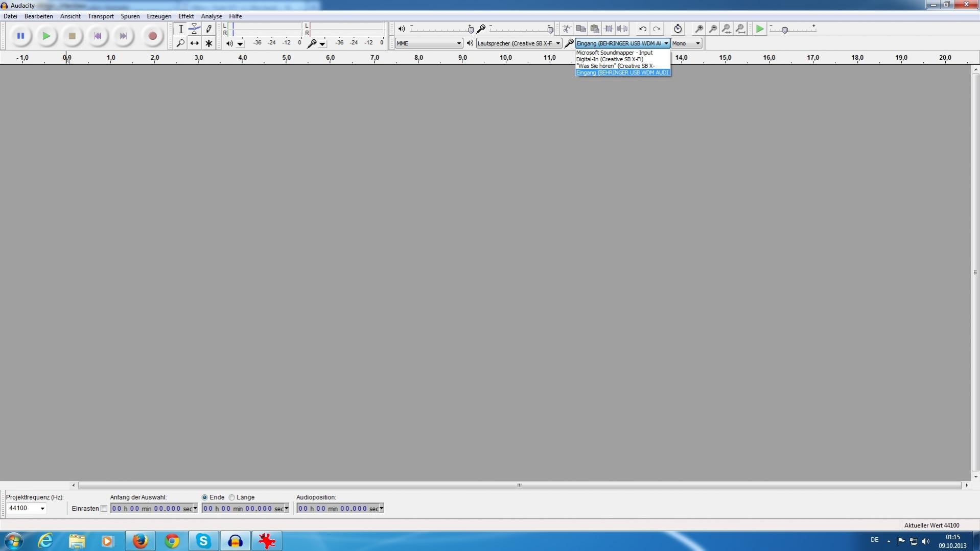Click the Cut scissors icon
This screenshot has width=980, height=551.
point(567,29)
